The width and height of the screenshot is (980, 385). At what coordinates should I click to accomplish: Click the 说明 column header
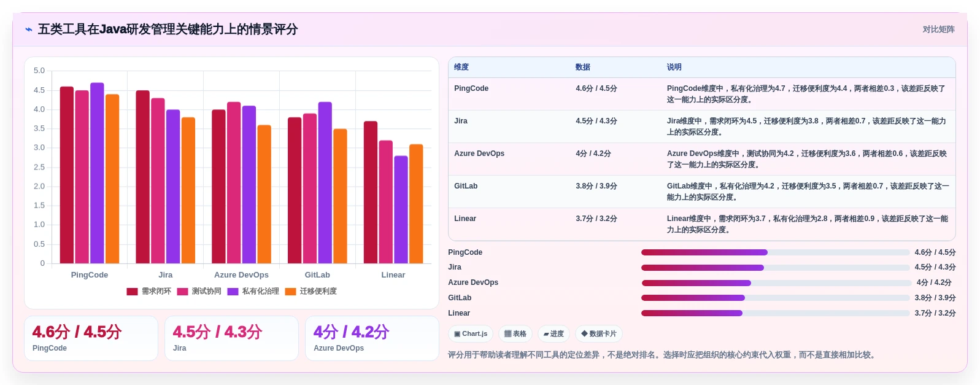click(674, 67)
